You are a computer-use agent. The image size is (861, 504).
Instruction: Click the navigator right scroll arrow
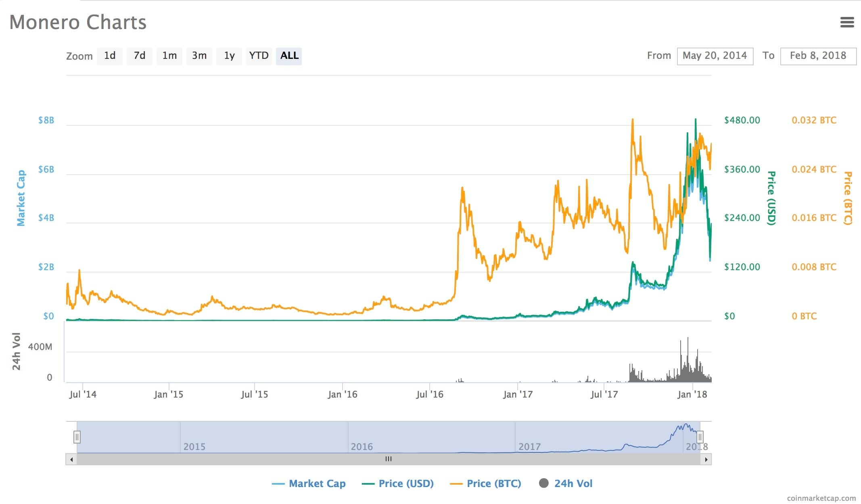click(706, 459)
